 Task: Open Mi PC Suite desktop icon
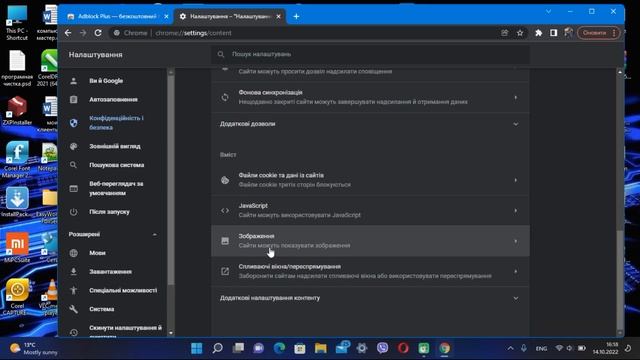coord(17,247)
